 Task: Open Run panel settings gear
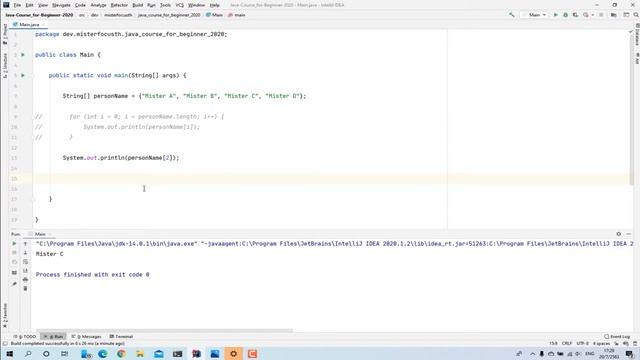point(618,234)
